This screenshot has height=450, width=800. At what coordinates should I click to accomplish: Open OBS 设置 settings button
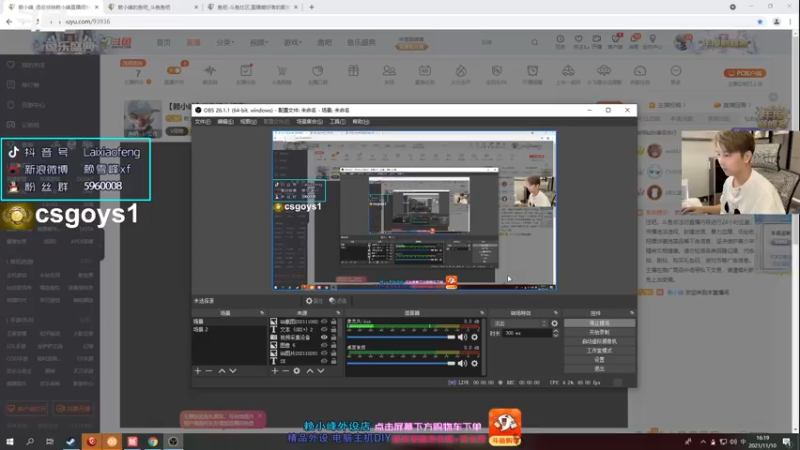(599, 360)
